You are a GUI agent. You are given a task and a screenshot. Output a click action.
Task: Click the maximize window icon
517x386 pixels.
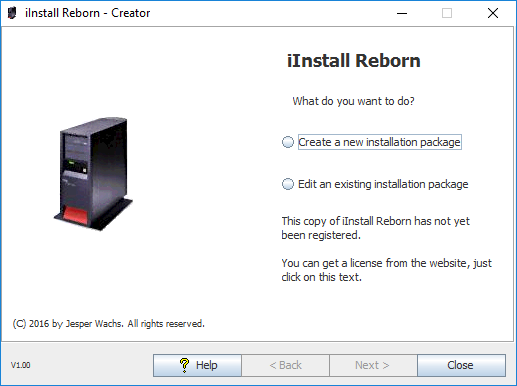[x=447, y=13]
